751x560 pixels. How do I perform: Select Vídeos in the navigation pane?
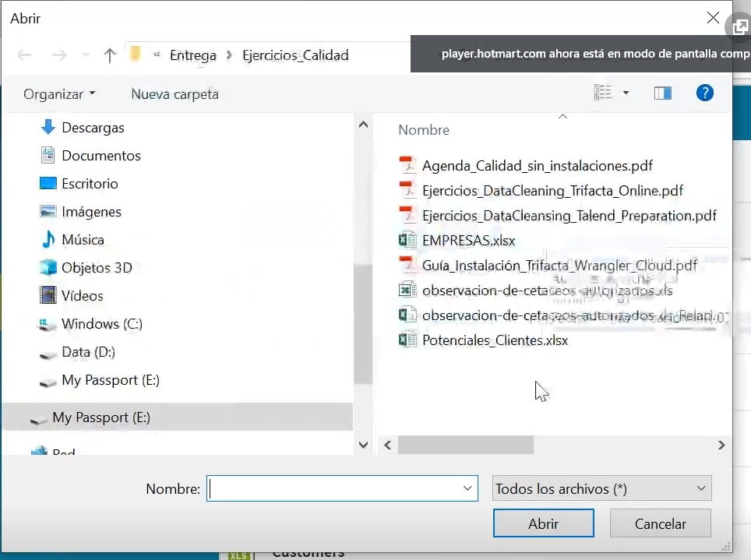pyautogui.click(x=83, y=295)
